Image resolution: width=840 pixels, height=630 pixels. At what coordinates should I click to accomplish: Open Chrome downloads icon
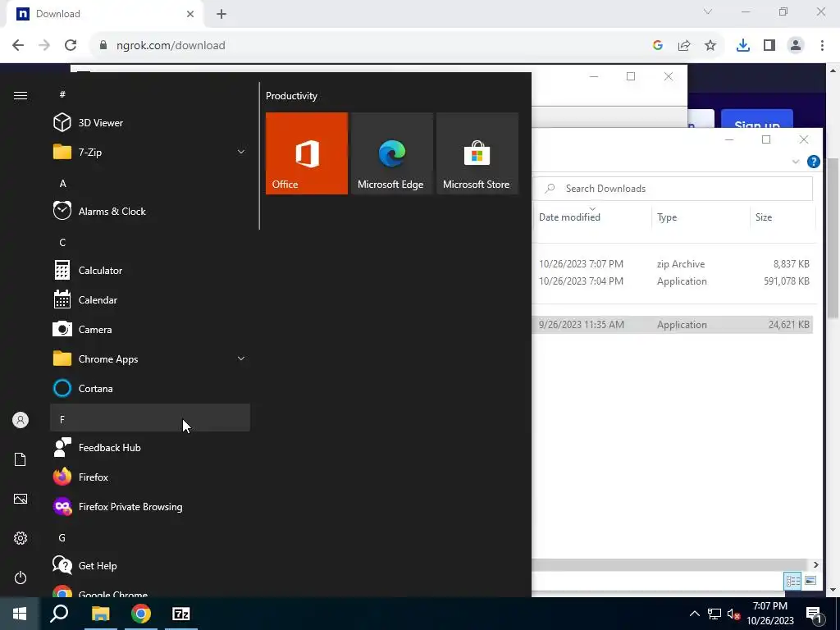[742, 45]
